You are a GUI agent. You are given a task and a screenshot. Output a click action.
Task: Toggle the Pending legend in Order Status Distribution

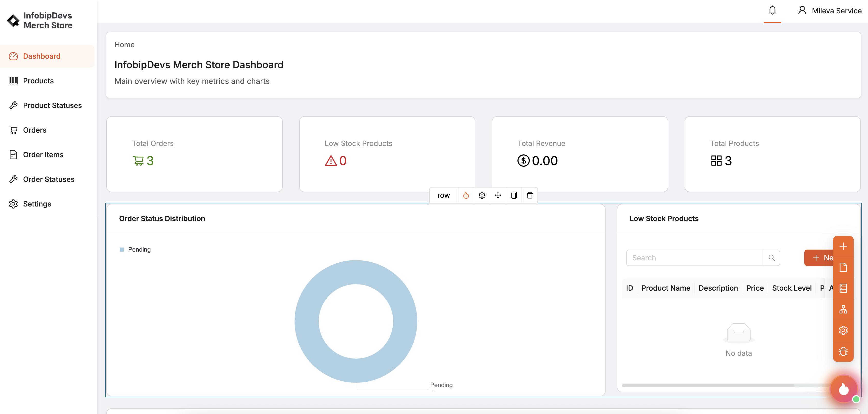[x=135, y=249]
